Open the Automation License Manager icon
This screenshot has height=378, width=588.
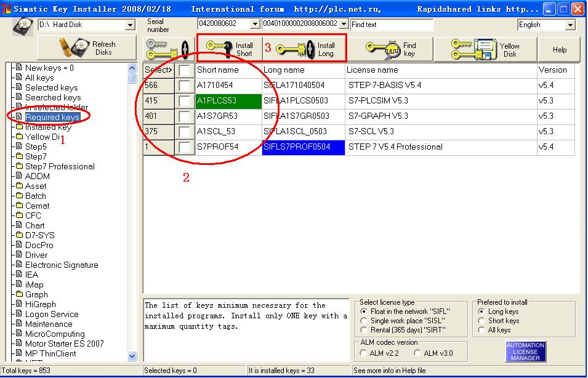(525, 352)
